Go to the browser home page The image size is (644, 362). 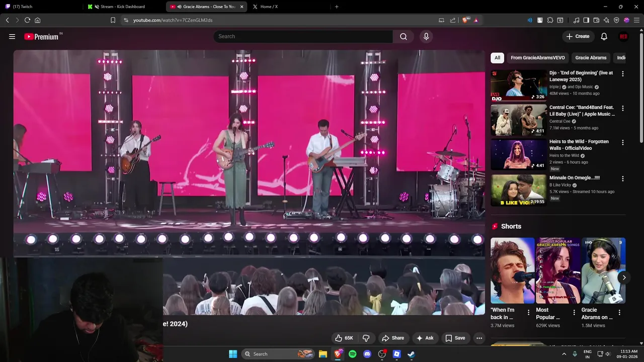37,20
